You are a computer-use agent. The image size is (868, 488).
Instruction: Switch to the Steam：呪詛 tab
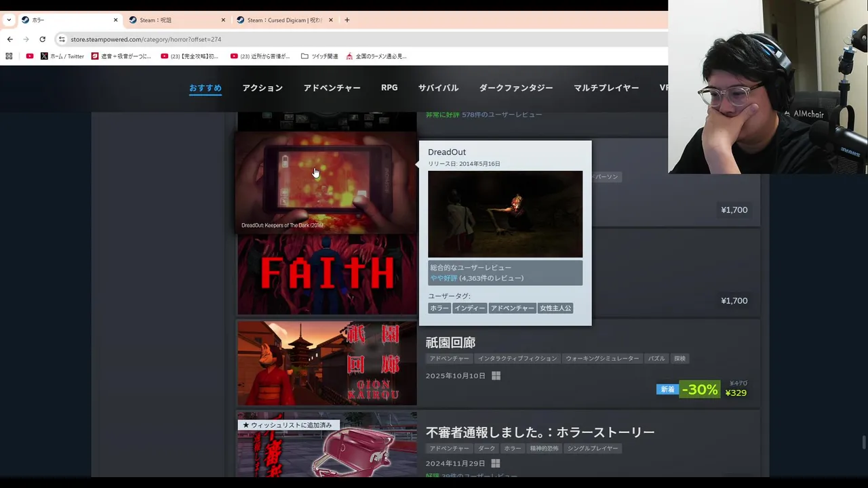176,20
